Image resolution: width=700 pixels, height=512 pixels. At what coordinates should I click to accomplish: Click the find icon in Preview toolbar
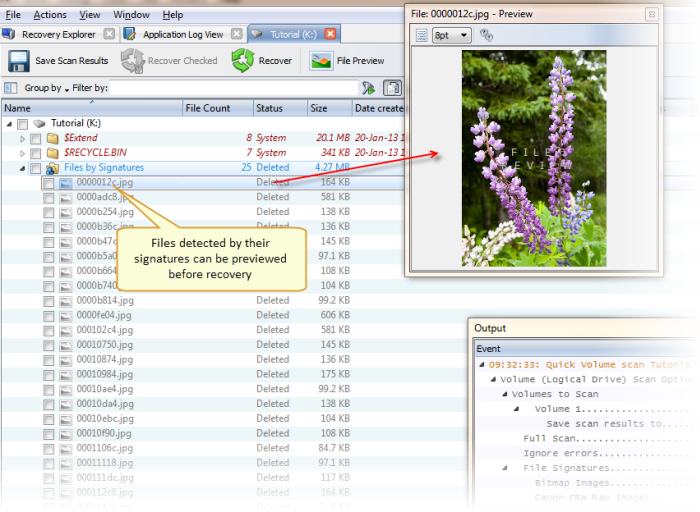point(486,35)
